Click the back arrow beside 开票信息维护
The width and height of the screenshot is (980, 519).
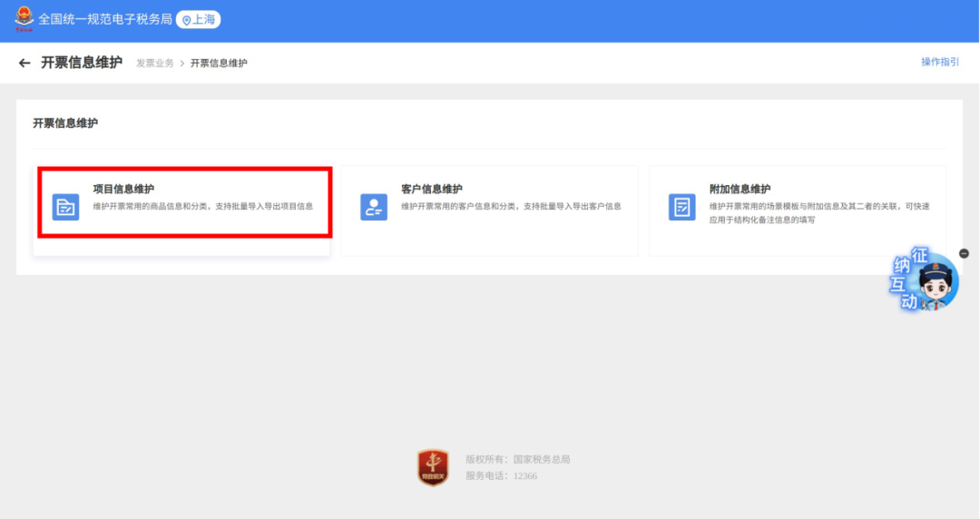(x=24, y=63)
